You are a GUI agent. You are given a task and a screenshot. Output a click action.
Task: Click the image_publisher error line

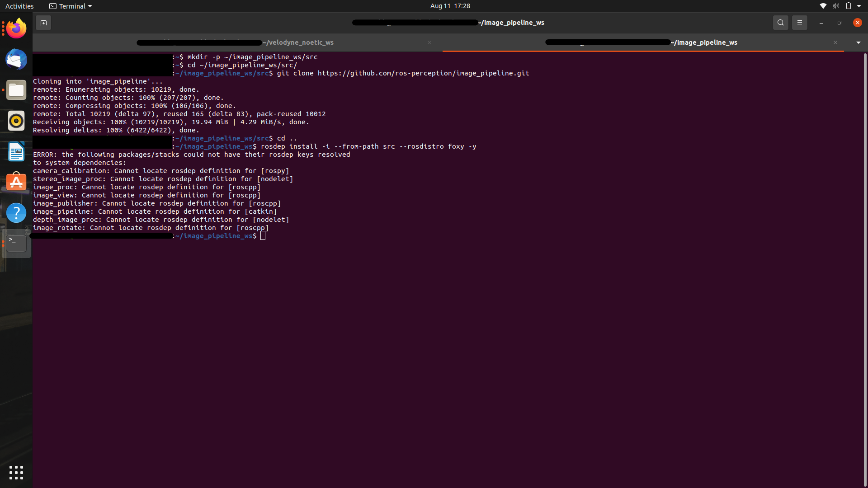(x=157, y=203)
